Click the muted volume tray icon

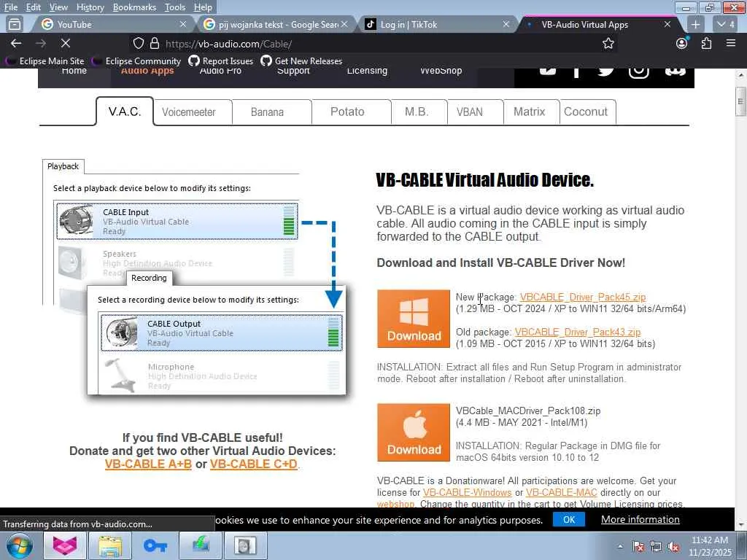tap(673, 547)
